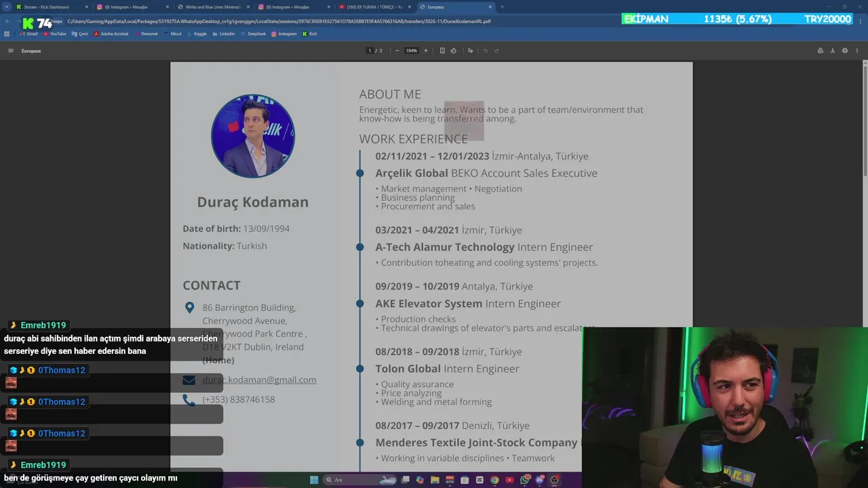
Task: Click Arçelik Global BEKO Account Sales Executive
Action: point(486,174)
